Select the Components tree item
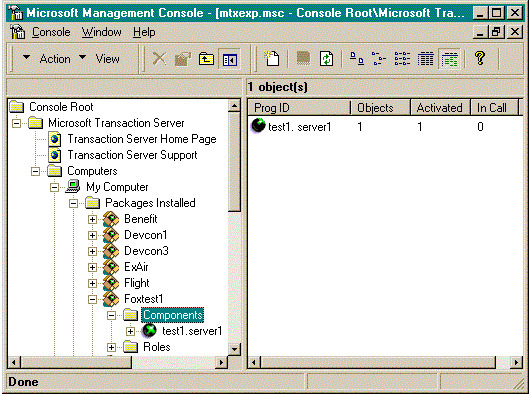 pos(172,315)
